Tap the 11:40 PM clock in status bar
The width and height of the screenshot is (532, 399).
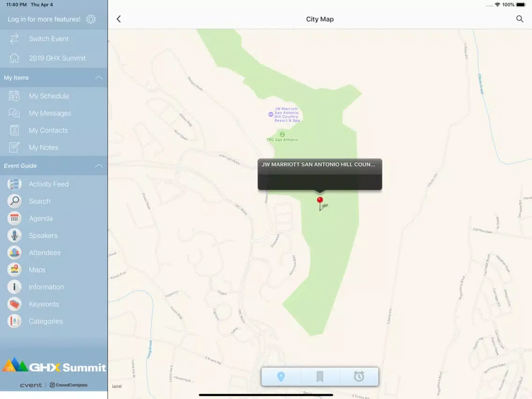[16, 5]
